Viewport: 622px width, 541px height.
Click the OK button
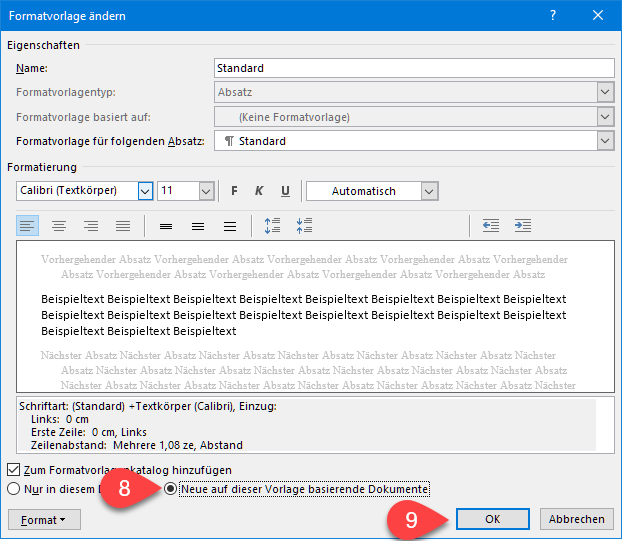pyautogui.click(x=493, y=519)
